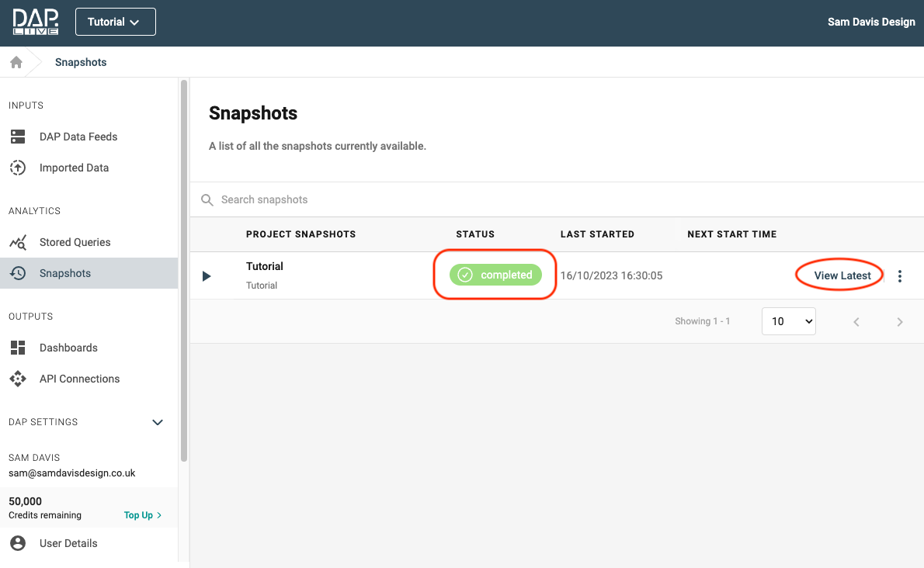924x568 pixels.
Task: Go to next page of snapshots
Action: 900,322
